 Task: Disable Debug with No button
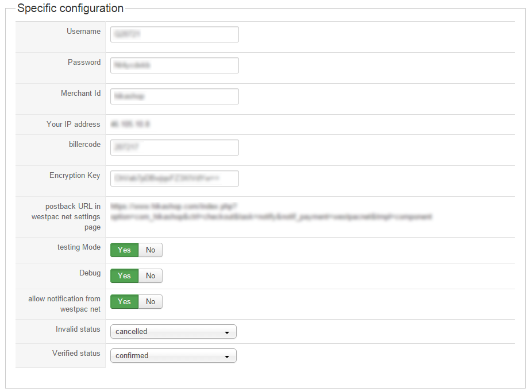(151, 276)
